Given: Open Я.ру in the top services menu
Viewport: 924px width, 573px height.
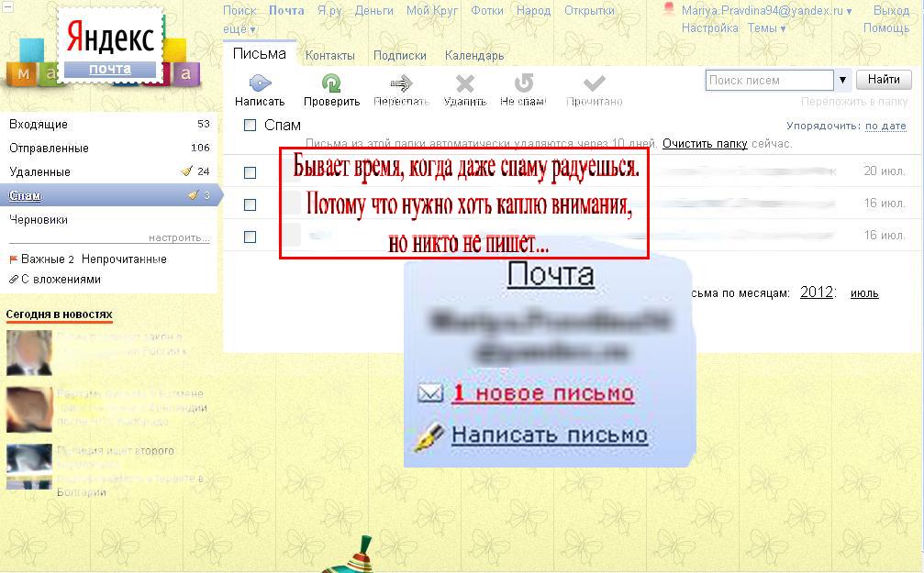Looking at the screenshot, I should pyautogui.click(x=329, y=11).
